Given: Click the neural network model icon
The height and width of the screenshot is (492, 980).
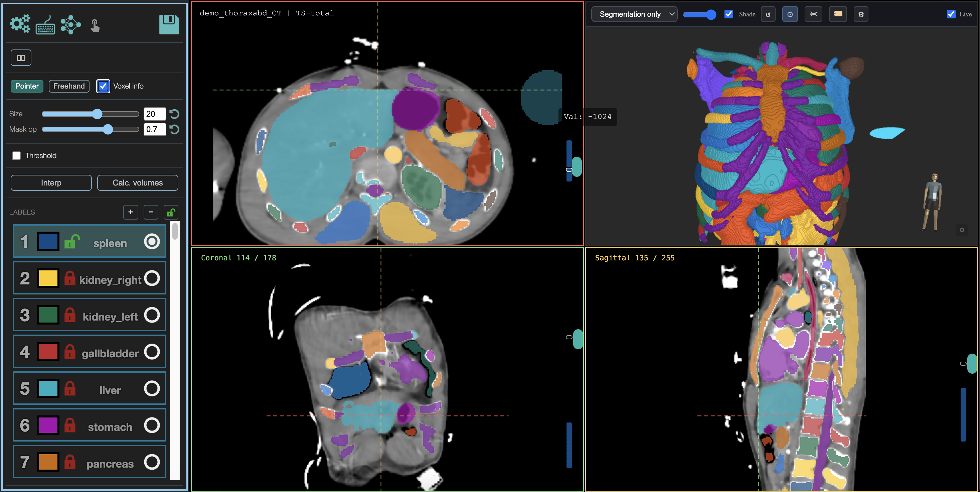Looking at the screenshot, I should [70, 25].
